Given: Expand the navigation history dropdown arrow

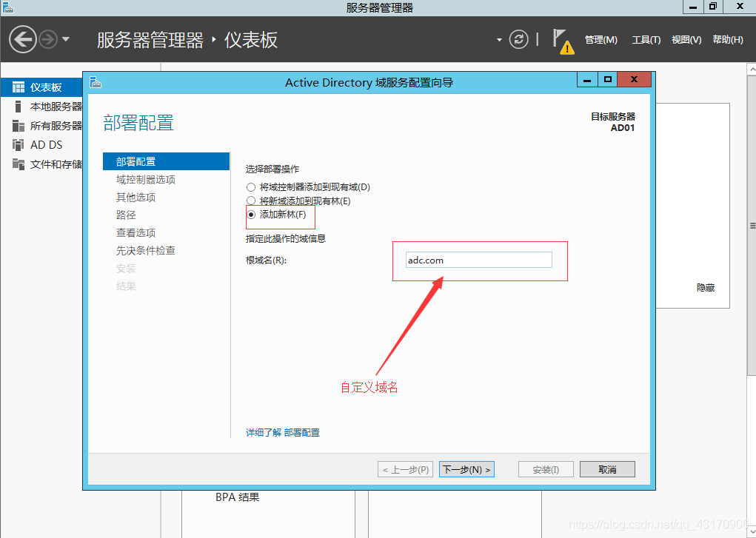Looking at the screenshot, I should (66, 39).
